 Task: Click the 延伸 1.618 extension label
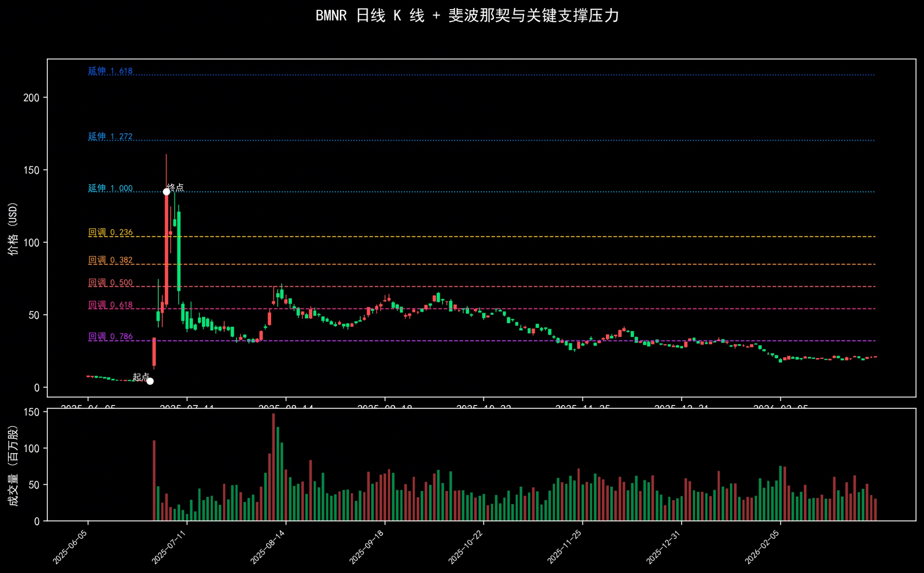[110, 71]
